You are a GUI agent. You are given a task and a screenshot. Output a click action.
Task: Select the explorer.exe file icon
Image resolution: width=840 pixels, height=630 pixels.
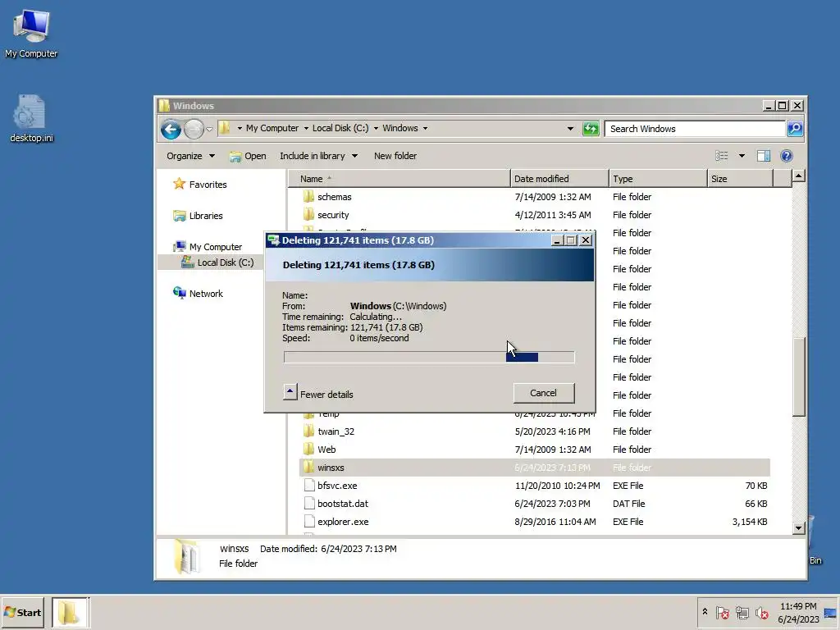pyautogui.click(x=308, y=522)
